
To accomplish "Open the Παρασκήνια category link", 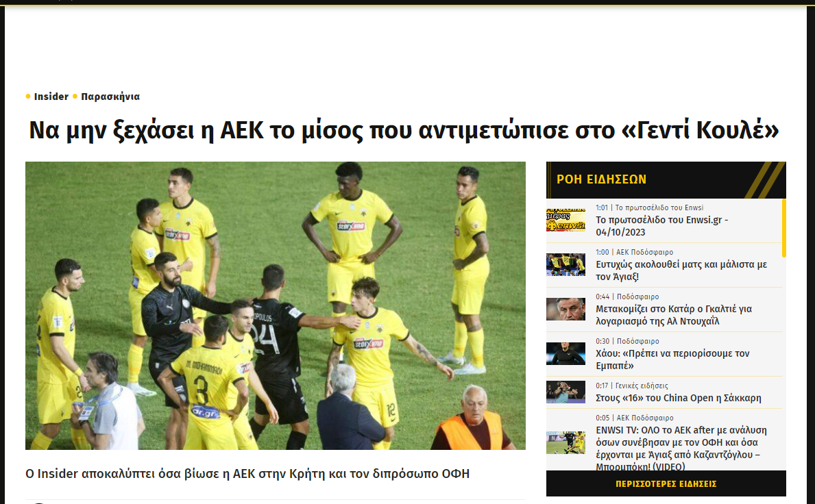I will (110, 97).
